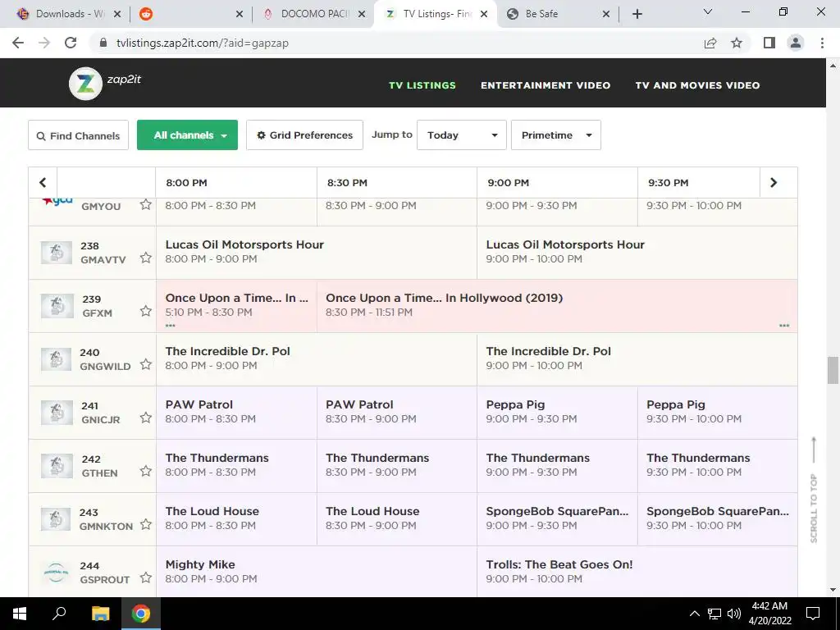
Task: Share this page icon in address bar
Action: coord(710,43)
